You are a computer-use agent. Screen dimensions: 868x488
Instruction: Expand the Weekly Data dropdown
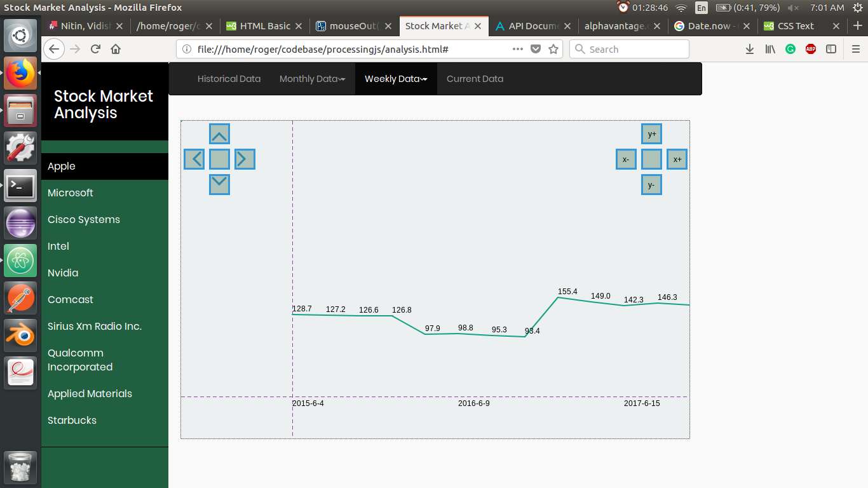tap(396, 79)
